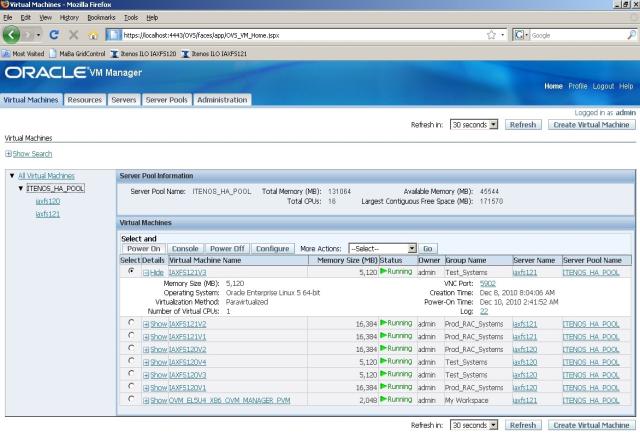The width and height of the screenshot is (640, 440).
Task: Open the back history dropdown arrow
Action: coord(38,35)
